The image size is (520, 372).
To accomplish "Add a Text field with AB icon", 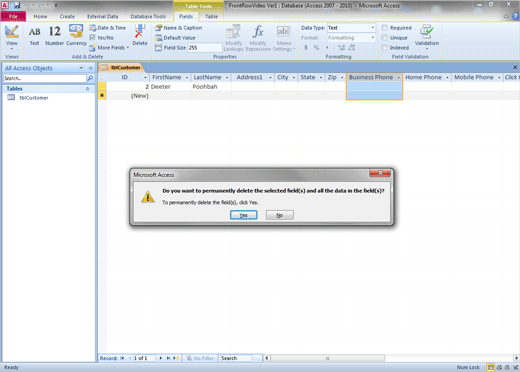I will click(x=34, y=36).
